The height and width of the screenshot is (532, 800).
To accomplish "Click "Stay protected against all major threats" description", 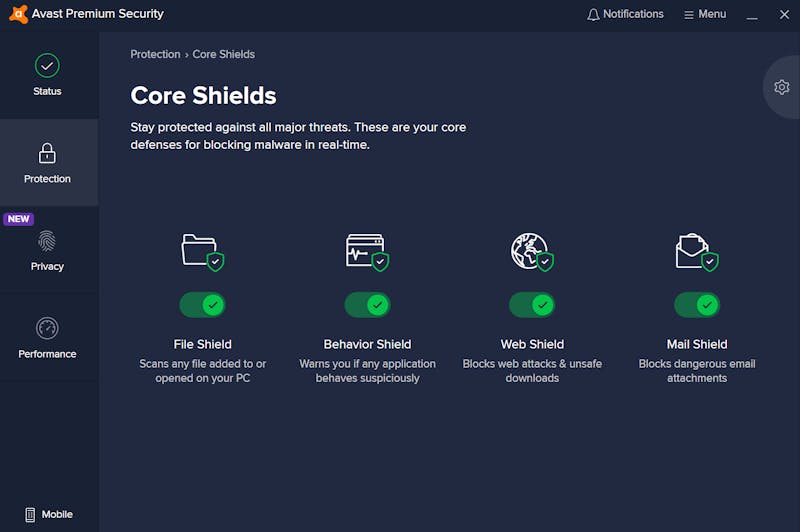I will [298, 136].
